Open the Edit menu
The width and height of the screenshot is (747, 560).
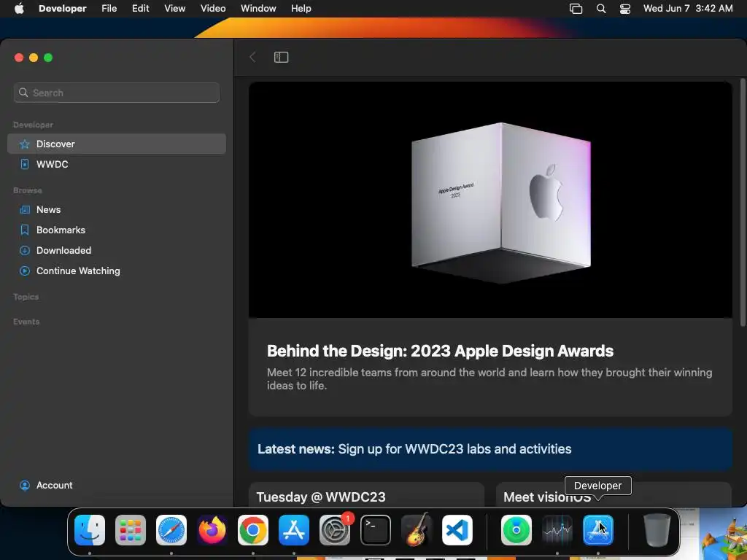pyautogui.click(x=141, y=9)
